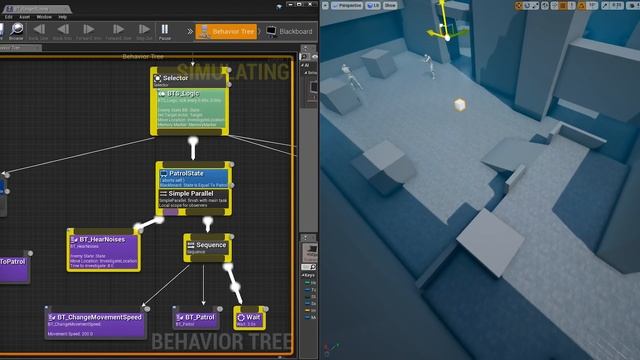Viewport: 640px width, 360px height.
Task: Switch to Blackboard mode
Action: [289, 31]
